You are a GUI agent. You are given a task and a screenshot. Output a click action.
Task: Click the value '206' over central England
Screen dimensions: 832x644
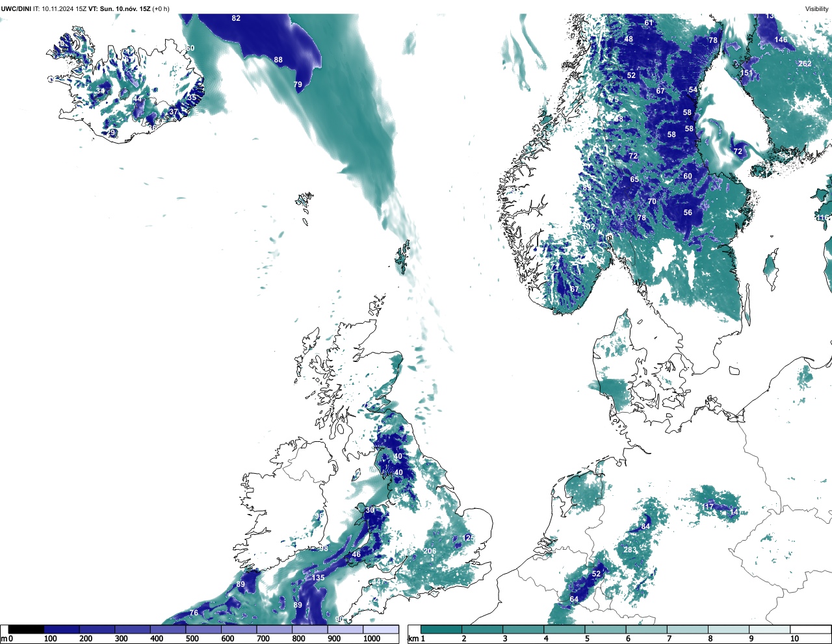pos(430,551)
